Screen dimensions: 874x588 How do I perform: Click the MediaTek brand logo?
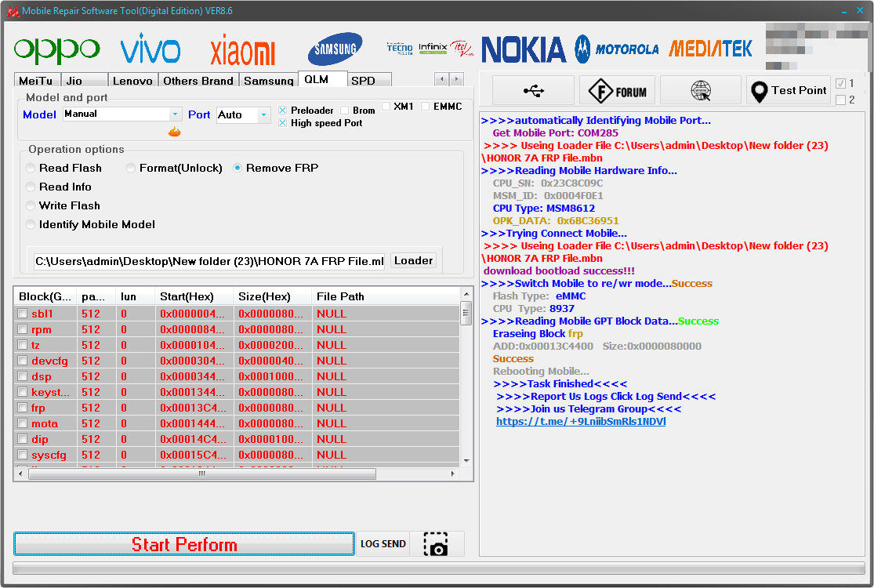point(710,49)
